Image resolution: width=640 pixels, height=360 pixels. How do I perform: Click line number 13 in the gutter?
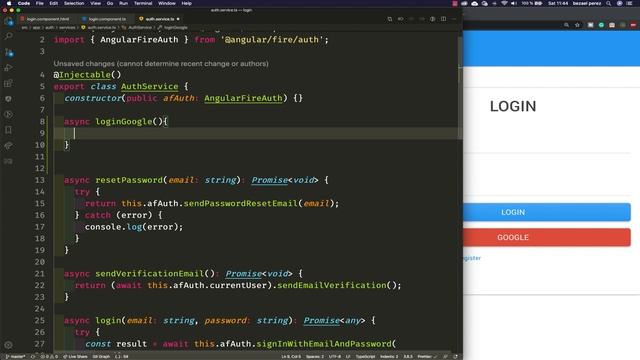[40, 180]
